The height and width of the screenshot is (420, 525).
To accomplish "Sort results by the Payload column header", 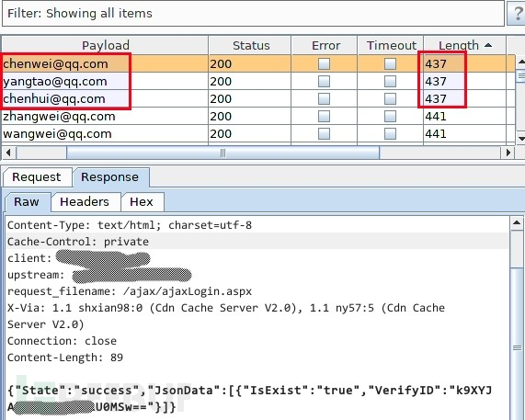I will coord(105,45).
